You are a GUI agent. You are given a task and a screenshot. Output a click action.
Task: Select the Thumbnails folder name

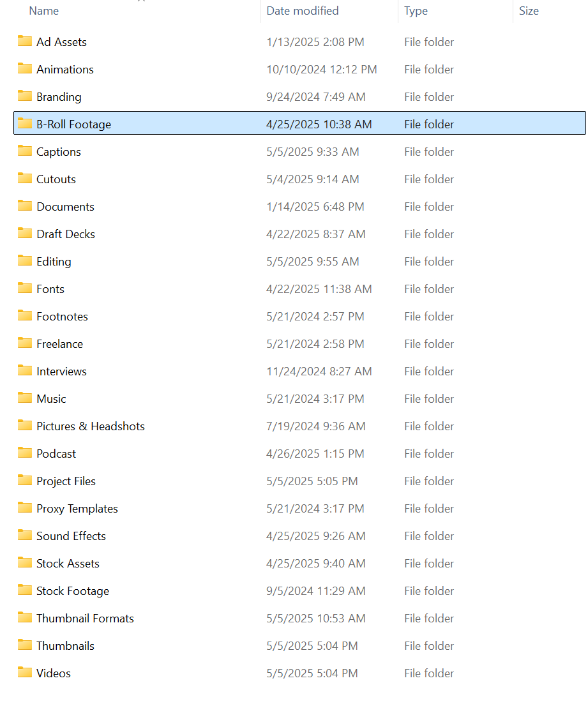(x=65, y=646)
